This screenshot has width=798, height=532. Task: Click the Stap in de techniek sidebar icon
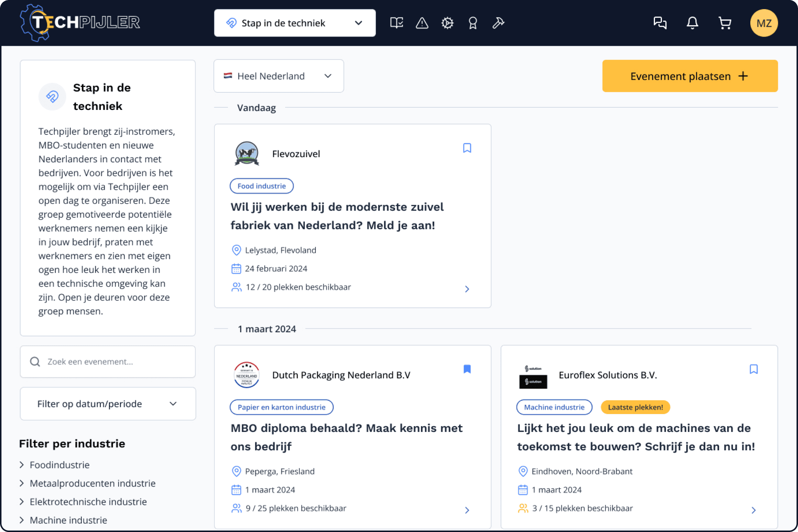52,97
